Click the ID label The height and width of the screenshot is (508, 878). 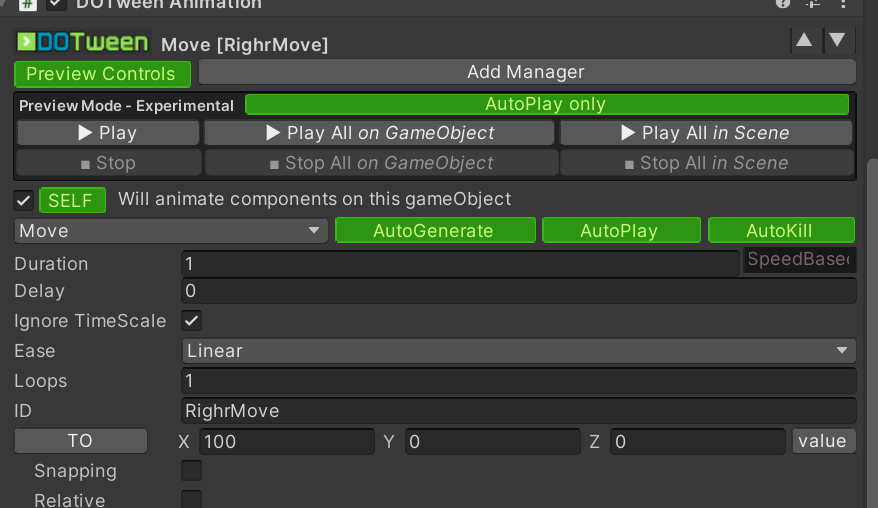click(x=23, y=411)
